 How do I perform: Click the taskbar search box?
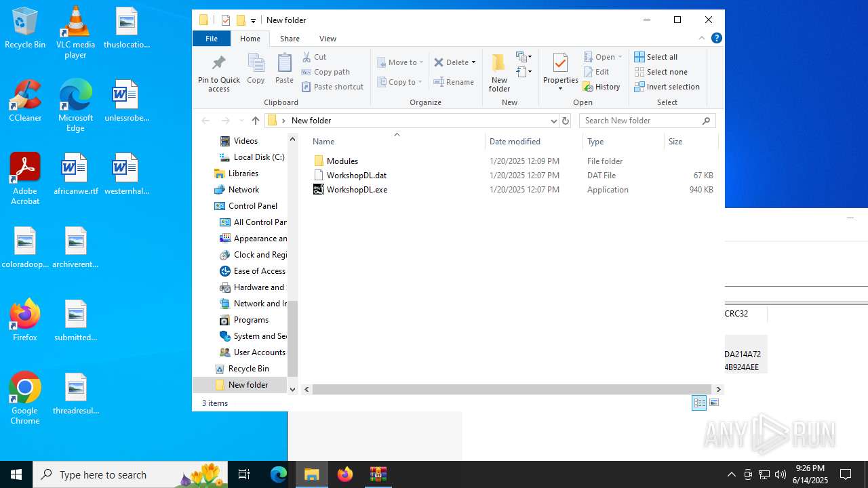(131, 474)
